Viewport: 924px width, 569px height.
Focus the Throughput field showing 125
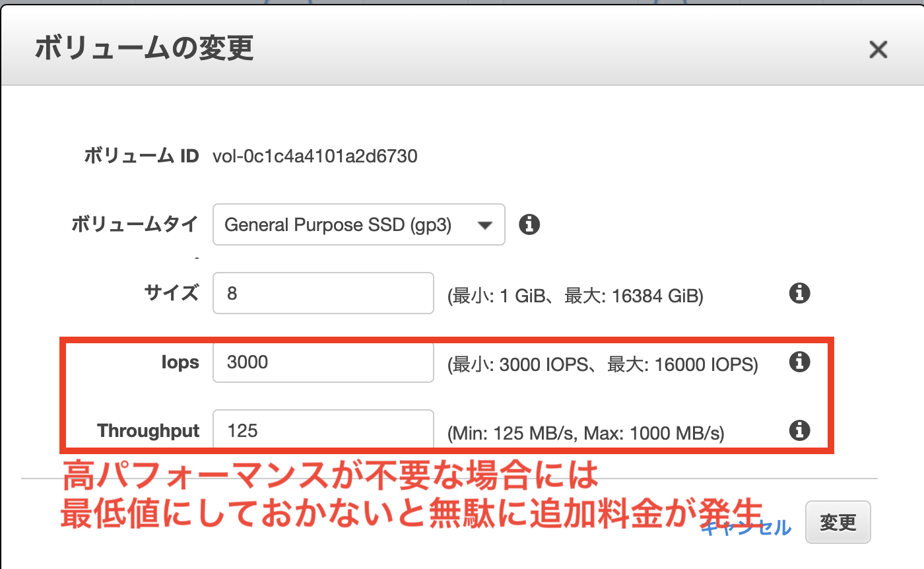click(x=323, y=430)
